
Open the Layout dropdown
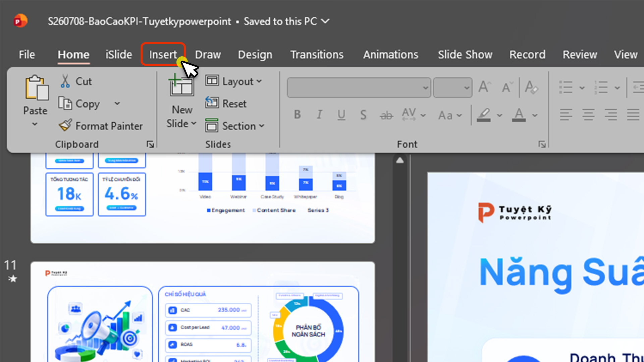coord(233,81)
